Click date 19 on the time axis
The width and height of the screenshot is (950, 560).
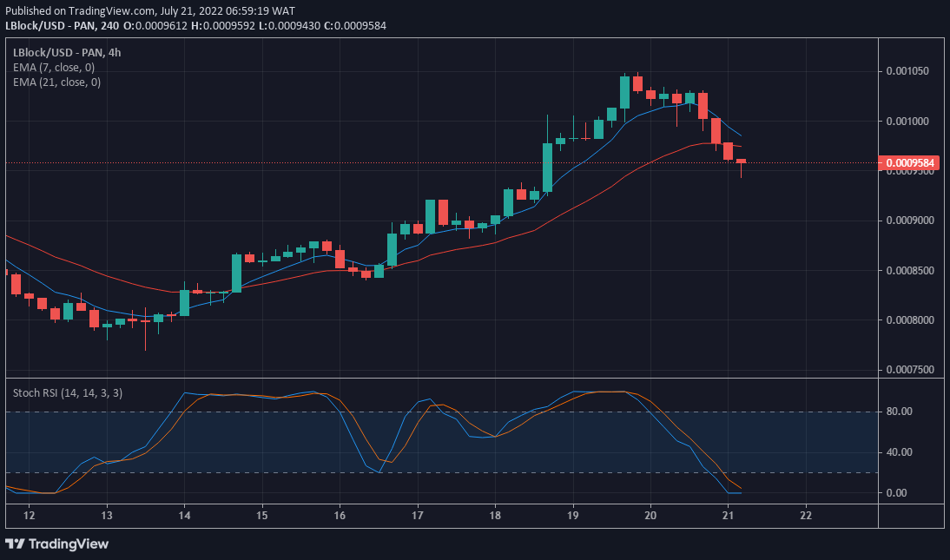click(x=572, y=516)
